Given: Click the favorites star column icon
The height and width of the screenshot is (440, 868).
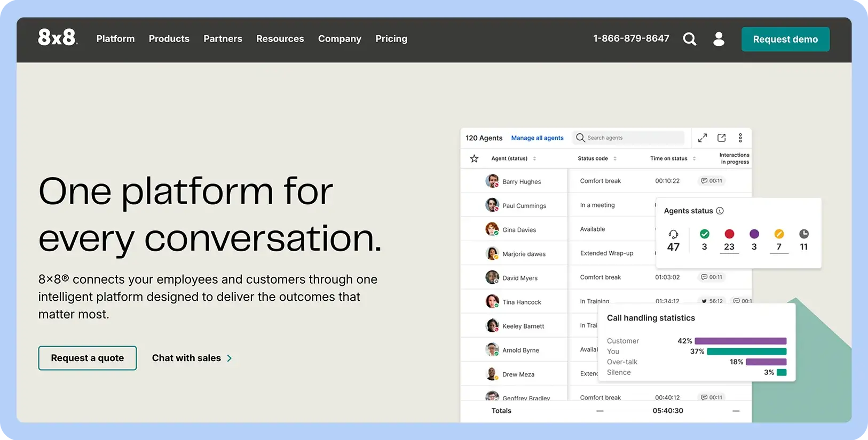Looking at the screenshot, I should 474,158.
